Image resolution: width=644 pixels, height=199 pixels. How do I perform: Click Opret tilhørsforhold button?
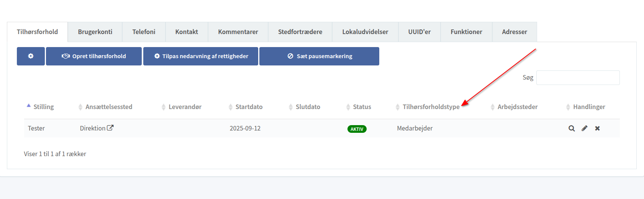pos(94,56)
